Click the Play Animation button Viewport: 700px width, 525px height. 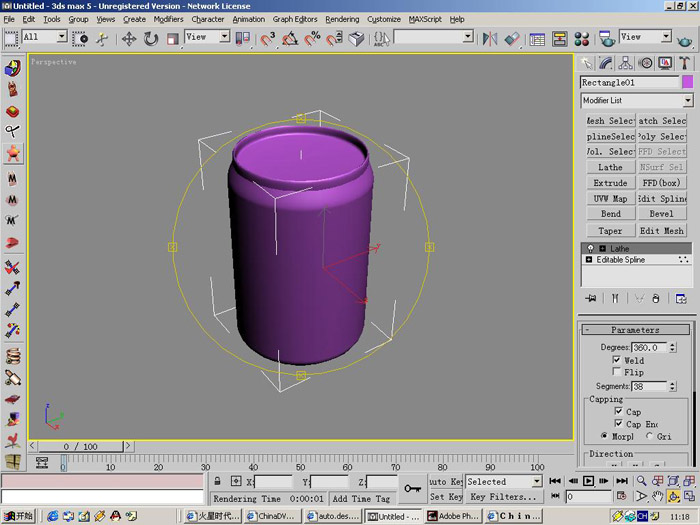pyautogui.click(x=588, y=481)
